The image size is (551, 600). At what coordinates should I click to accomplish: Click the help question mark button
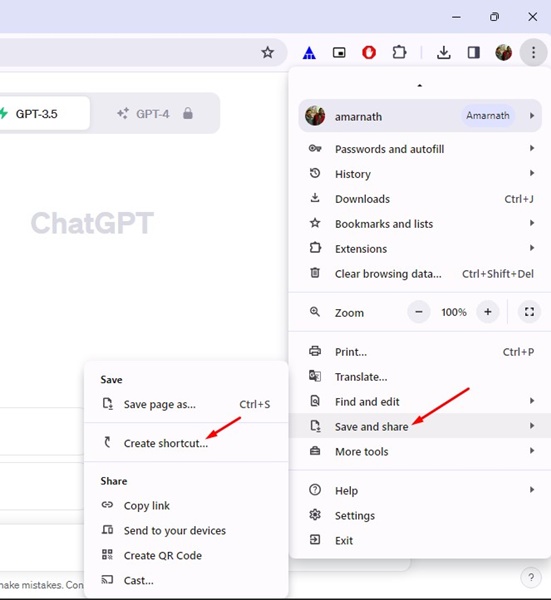coord(531,577)
